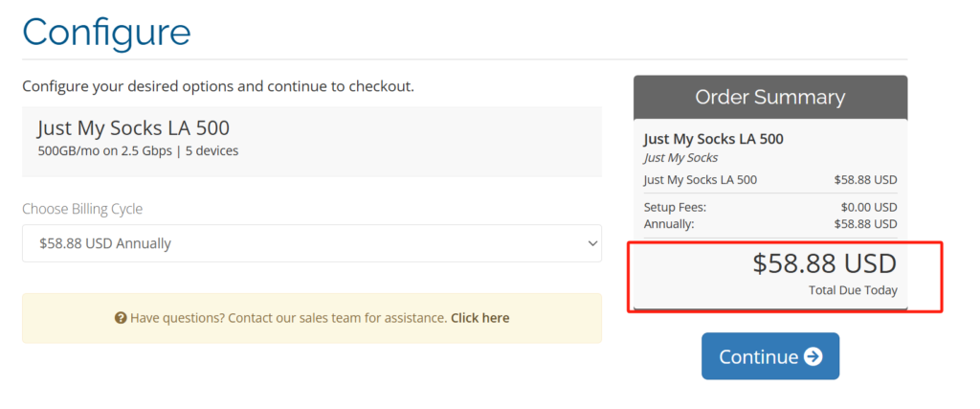980x409 pixels.
Task: Click the "Annually:" label in Order Summary
Action: [x=669, y=223]
